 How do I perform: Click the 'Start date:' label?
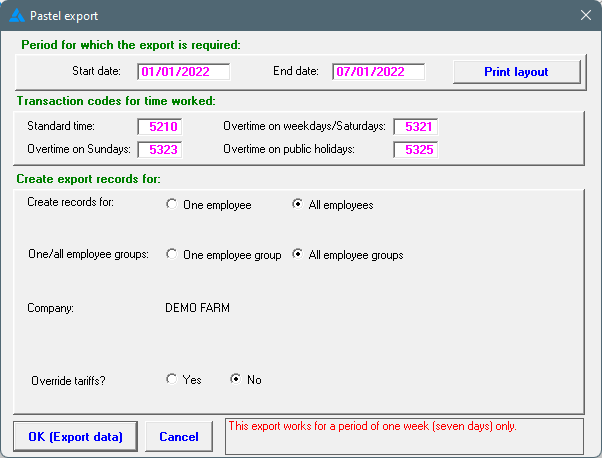click(96, 71)
